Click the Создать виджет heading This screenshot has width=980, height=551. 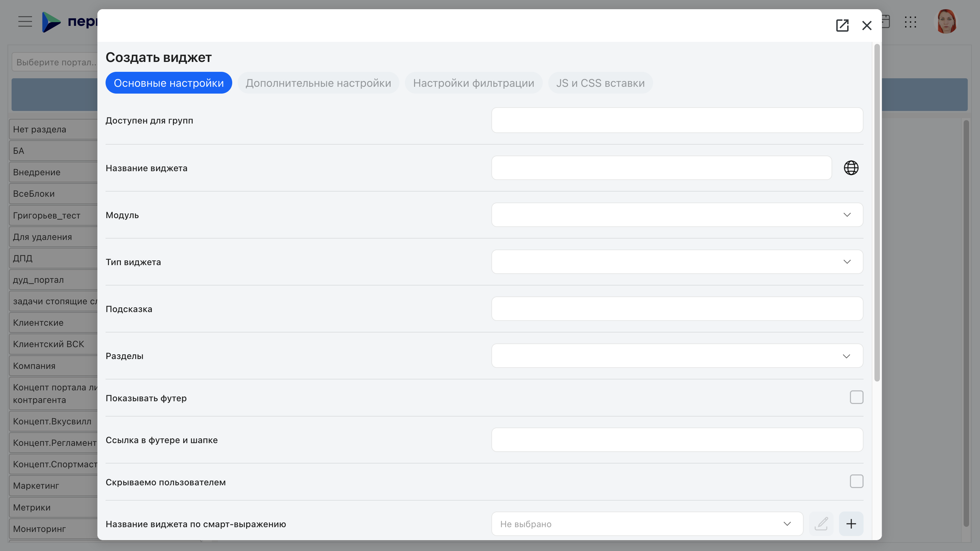pos(158,58)
